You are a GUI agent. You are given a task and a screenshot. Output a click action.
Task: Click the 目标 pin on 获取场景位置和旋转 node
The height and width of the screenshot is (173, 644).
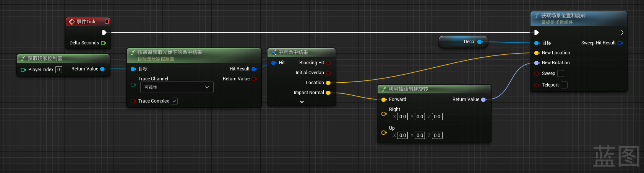[537, 43]
